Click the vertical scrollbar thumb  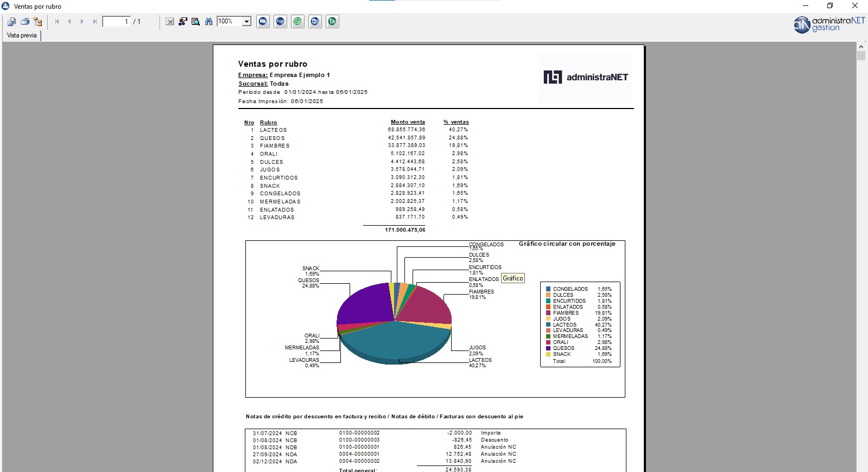pos(861,56)
